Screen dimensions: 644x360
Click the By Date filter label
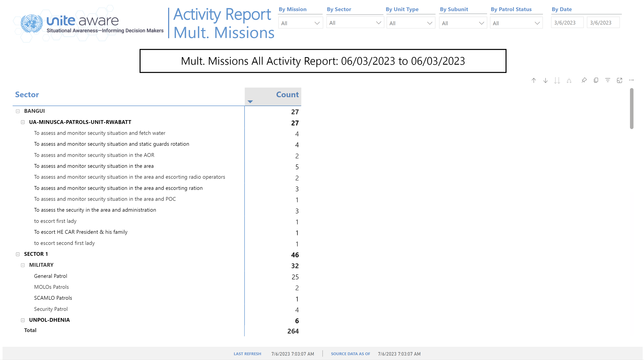pyautogui.click(x=562, y=9)
